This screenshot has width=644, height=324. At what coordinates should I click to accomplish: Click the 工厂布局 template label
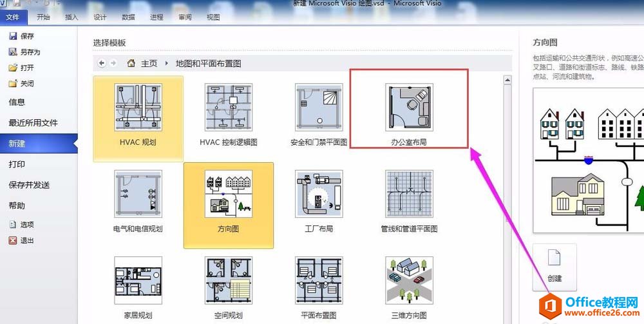pos(319,229)
